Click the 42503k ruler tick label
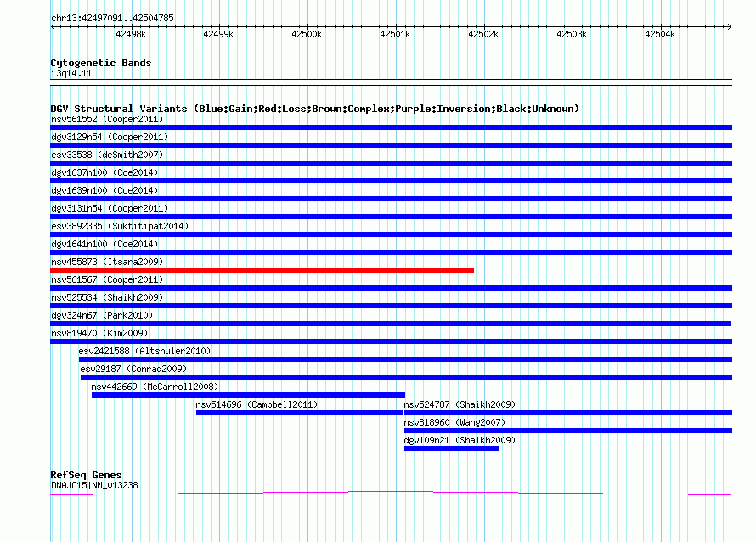Screen dimensions: 756x542 click(572, 34)
